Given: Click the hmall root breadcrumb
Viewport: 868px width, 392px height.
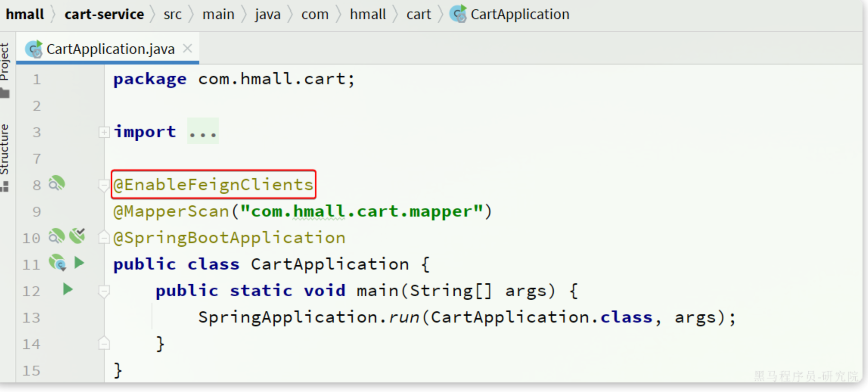Looking at the screenshot, I should click(25, 14).
